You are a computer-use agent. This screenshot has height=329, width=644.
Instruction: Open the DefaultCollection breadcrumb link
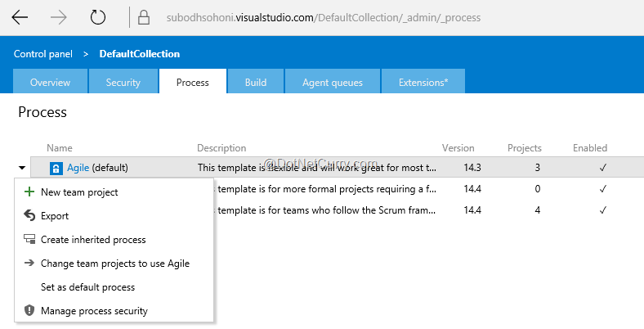coord(140,54)
